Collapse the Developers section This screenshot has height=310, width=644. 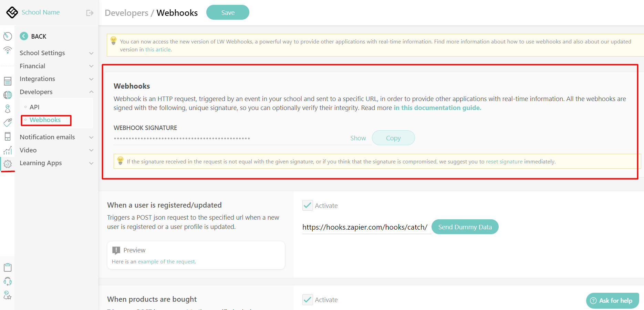point(36,92)
